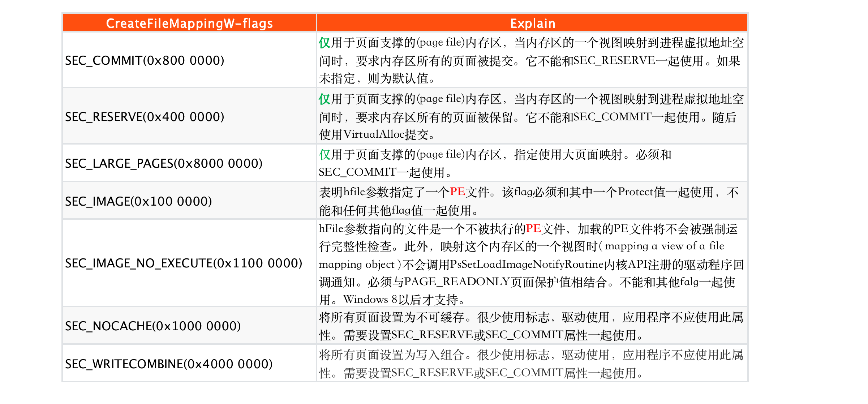Select the SEC_IMAGE(0x100 0000) cell
This screenshot has width=868, height=404.
coord(138,201)
